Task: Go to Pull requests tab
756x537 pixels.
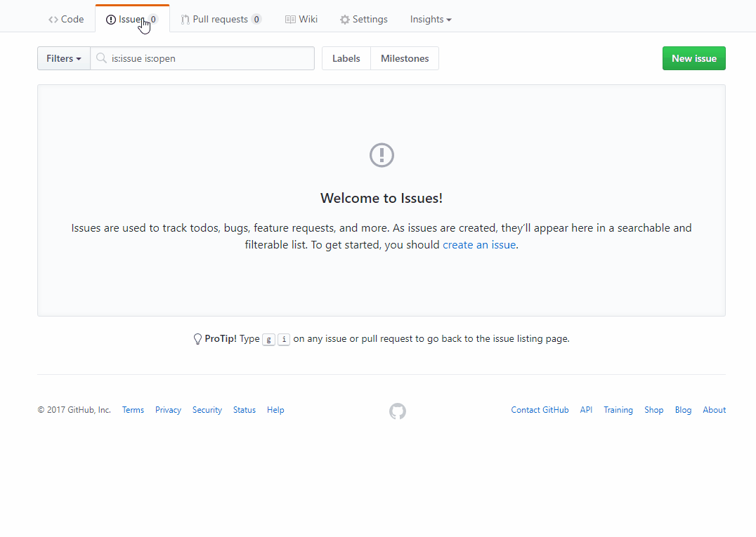Action: click(x=221, y=19)
